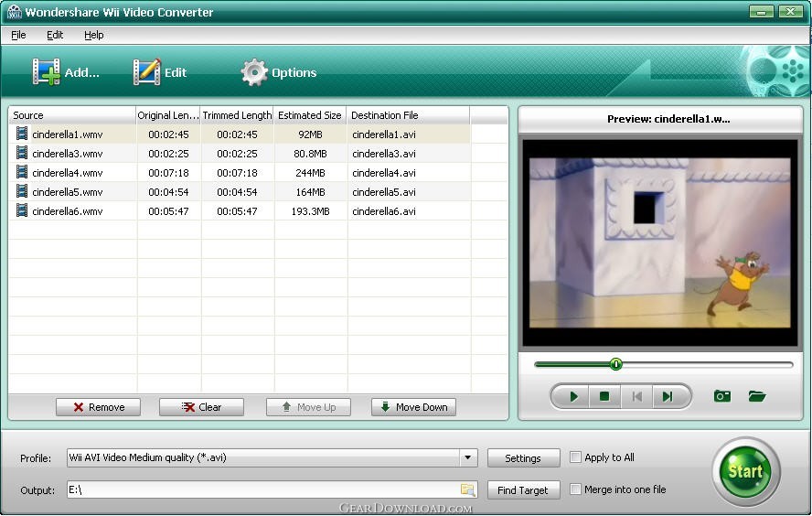Screen dimensions: 812x516
Task: Click the app icon in title bar
Action: [x=14, y=12]
